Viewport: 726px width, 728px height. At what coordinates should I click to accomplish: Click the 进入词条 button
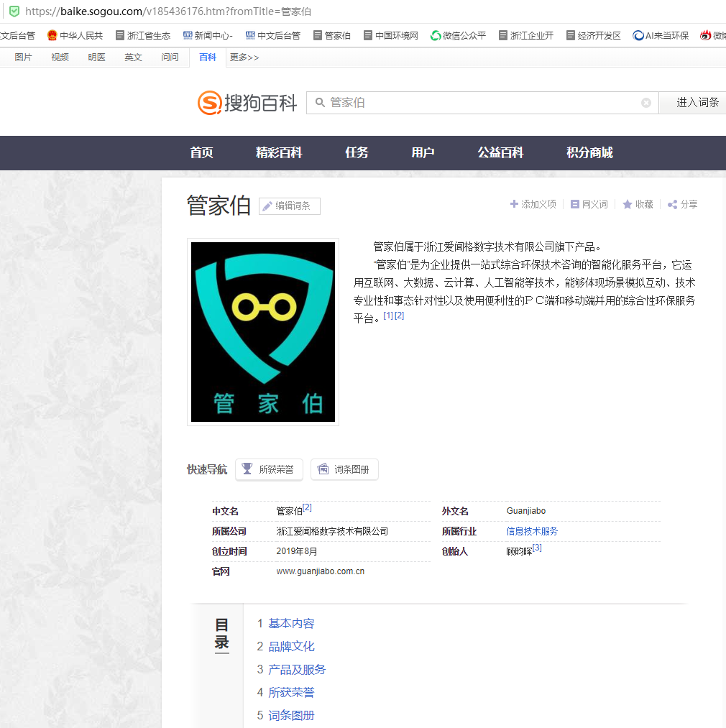point(699,102)
